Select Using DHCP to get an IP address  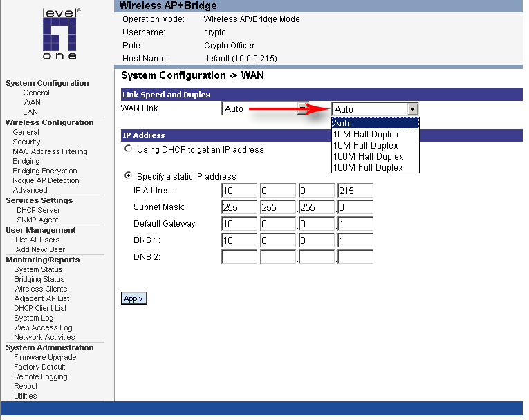click(128, 149)
